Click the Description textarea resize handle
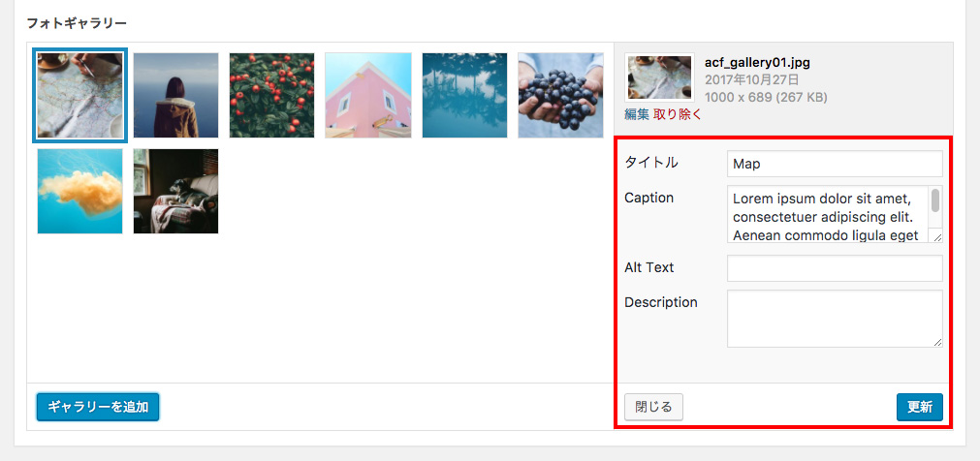Screen dimensions: 980x461 tap(937, 342)
